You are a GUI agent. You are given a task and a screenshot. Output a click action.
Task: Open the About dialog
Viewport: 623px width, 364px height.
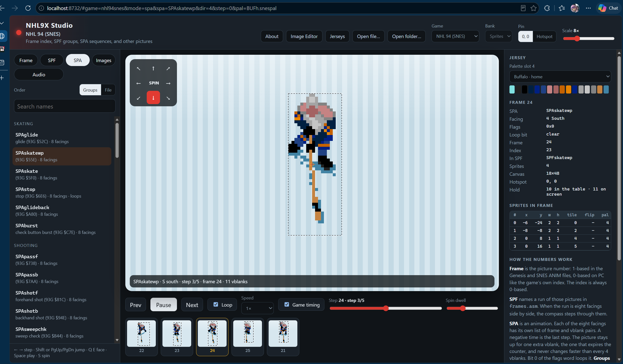pyautogui.click(x=272, y=36)
